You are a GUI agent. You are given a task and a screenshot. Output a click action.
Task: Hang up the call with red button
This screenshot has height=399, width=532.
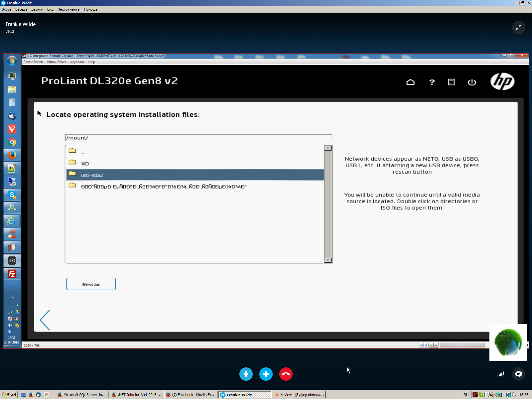(286, 374)
